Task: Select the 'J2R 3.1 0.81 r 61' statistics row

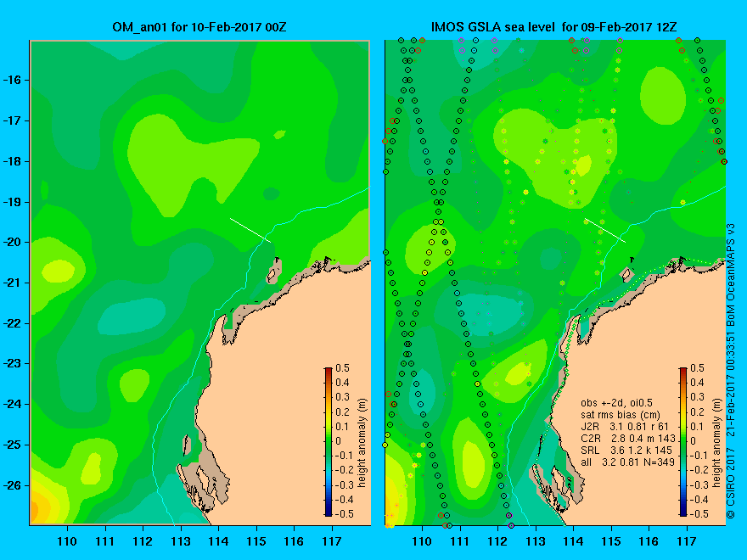Action: point(625,427)
